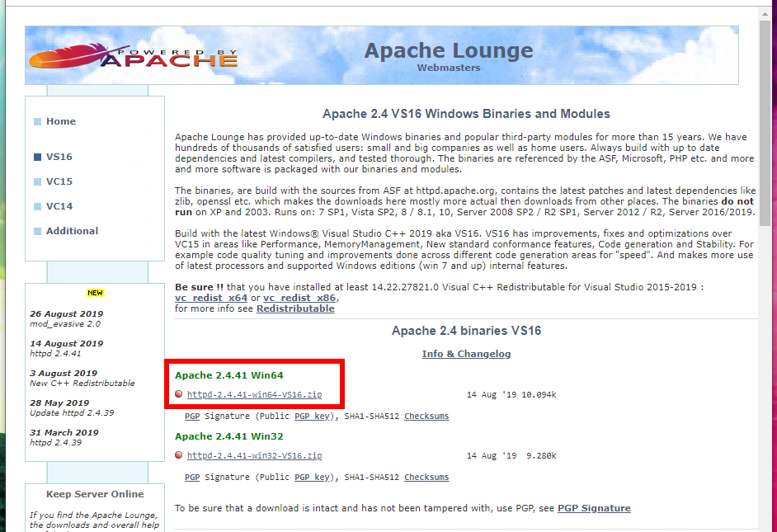Screen dimensions: 777x532
Task: Open the PGP link in the Win64 signature line
Action: (192, 416)
